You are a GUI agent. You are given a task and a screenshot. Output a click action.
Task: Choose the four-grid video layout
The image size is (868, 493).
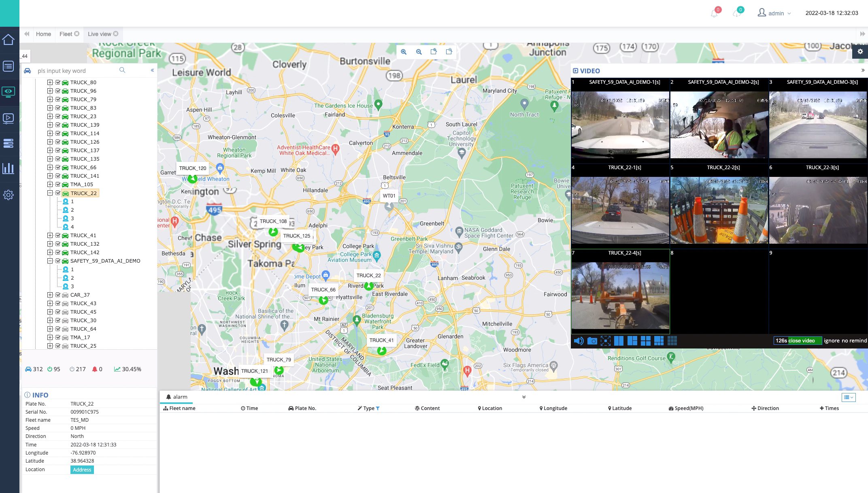pyautogui.click(x=645, y=341)
